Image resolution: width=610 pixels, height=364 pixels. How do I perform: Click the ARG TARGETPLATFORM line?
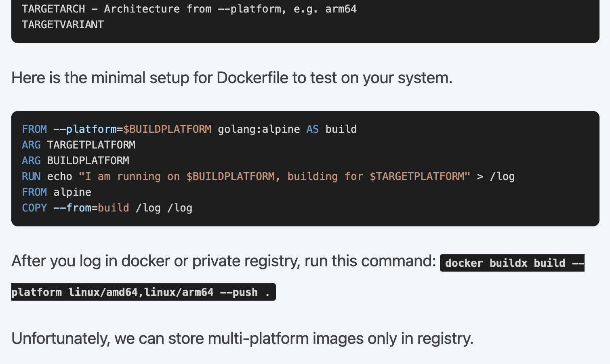tap(78, 145)
